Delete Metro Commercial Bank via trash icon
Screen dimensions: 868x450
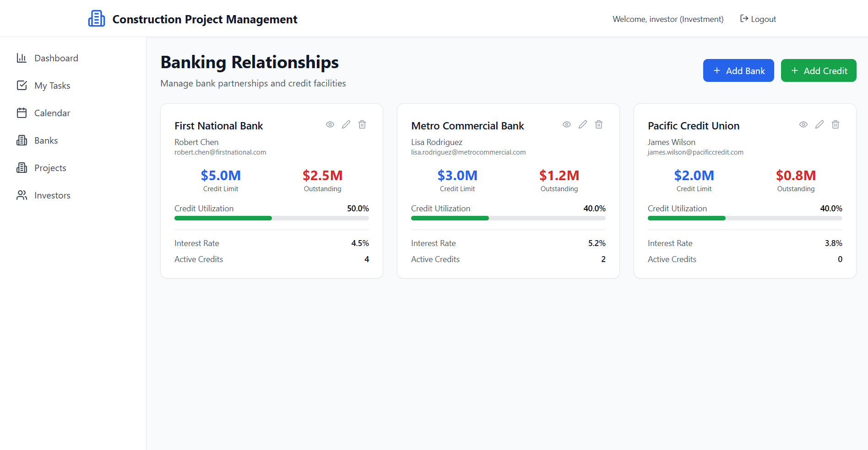point(599,124)
